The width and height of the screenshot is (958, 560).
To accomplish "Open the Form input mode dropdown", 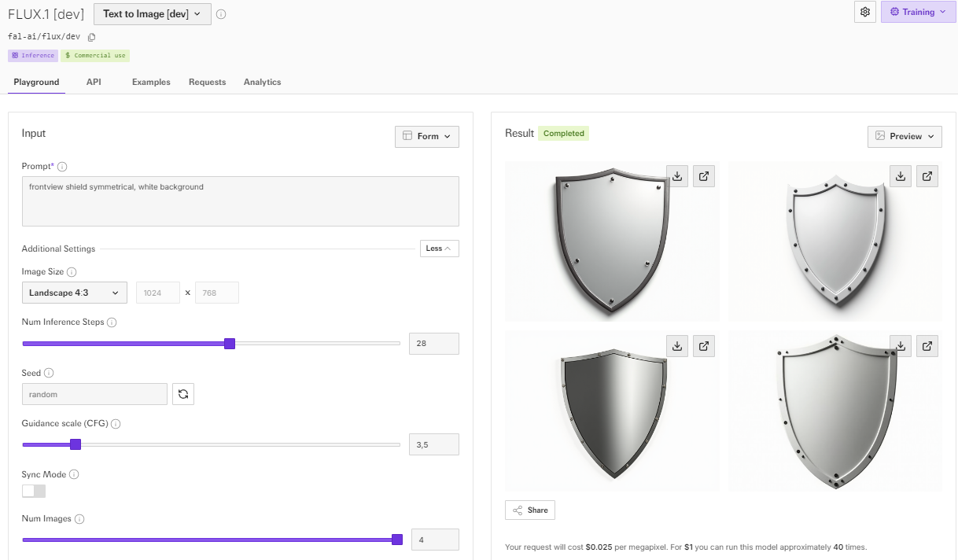I will [x=426, y=136].
